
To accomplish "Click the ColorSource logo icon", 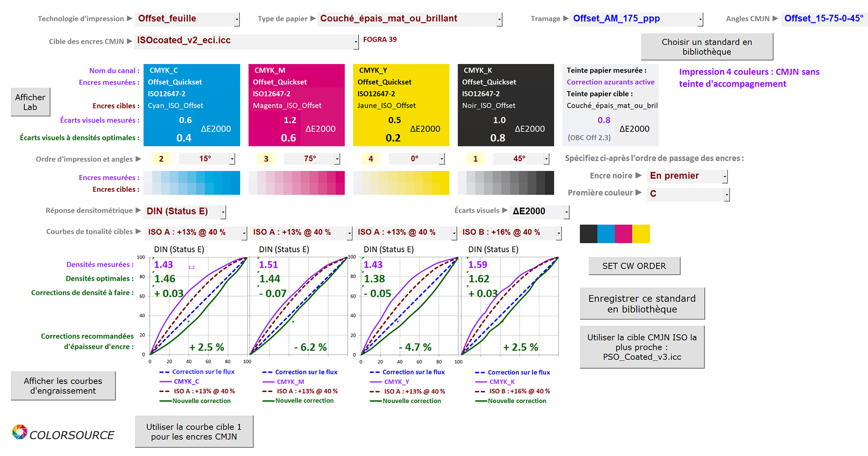I will pyautogui.click(x=20, y=432).
